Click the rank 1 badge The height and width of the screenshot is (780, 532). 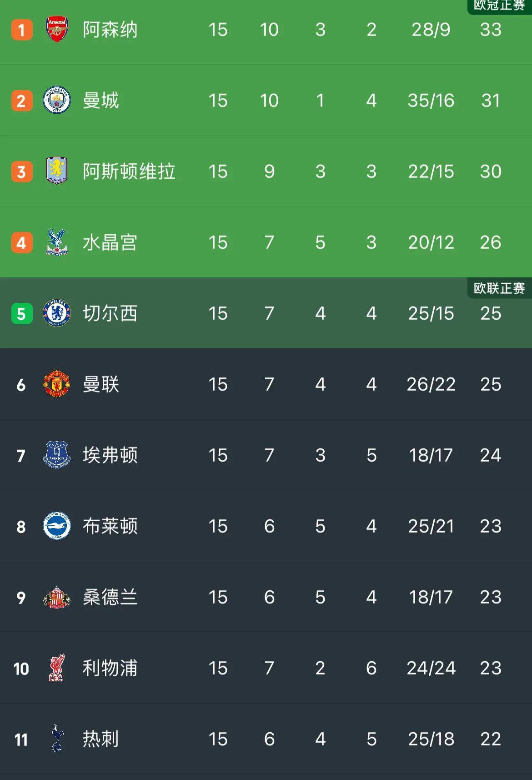pyautogui.click(x=21, y=29)
